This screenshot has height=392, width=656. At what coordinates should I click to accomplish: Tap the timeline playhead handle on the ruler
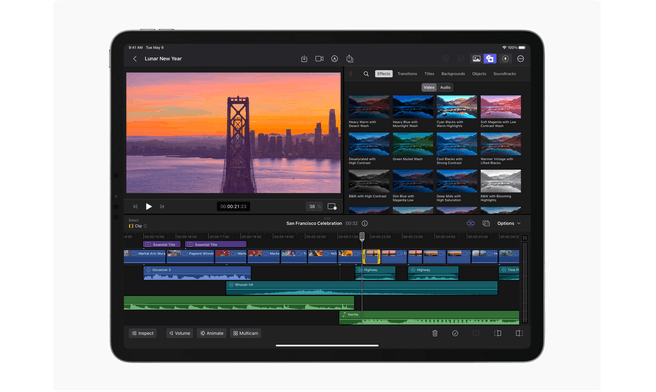coord(362,236)
